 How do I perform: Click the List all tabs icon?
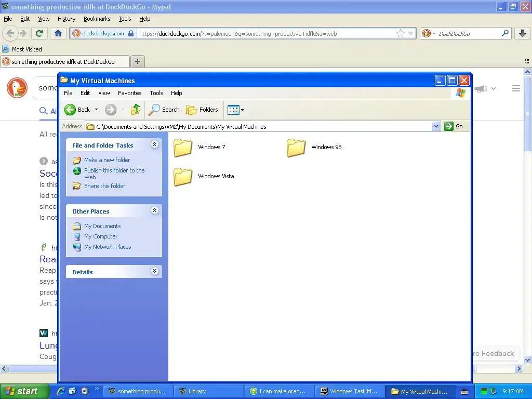click(x=527, y=61)
